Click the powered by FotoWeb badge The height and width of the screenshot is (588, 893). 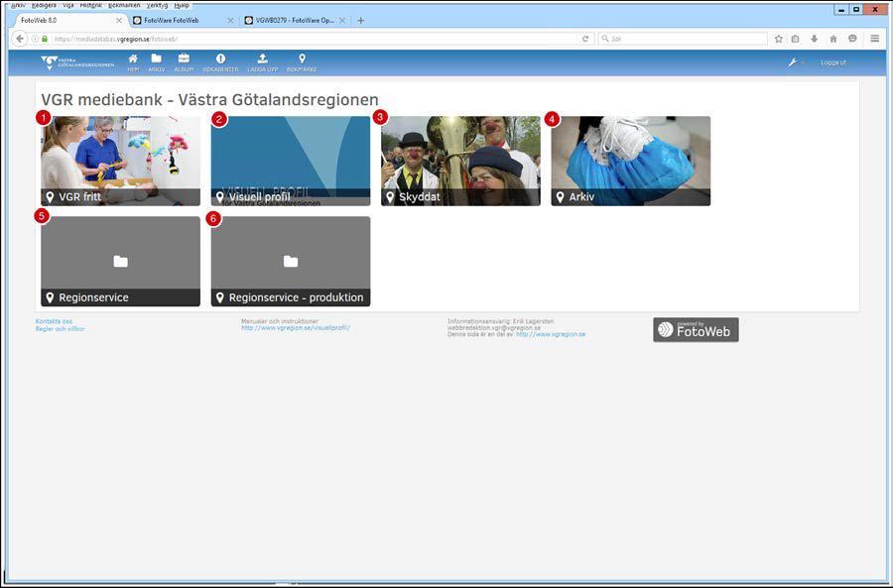[696, 329]
